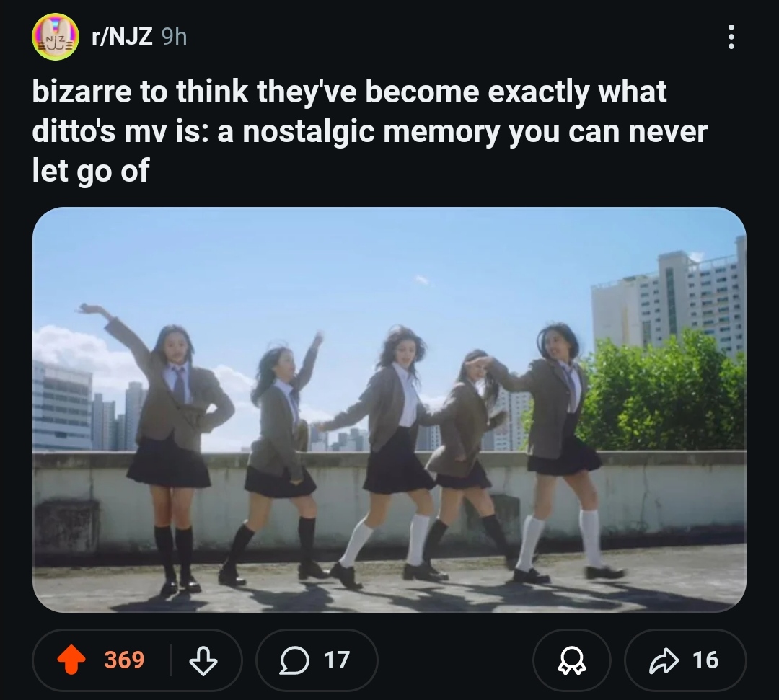View the Ditto MV image full screen
The width and height of the screenshot is (779, 700).
click(389, 409)
